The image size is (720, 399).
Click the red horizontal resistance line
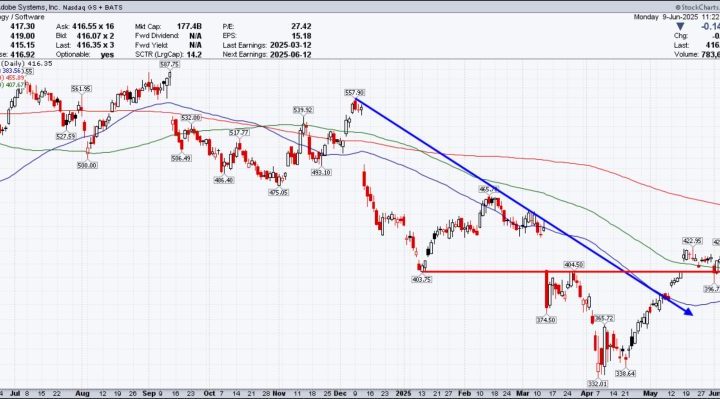[569, 271]
